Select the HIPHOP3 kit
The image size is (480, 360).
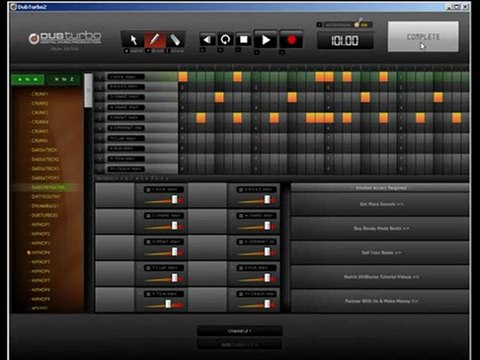(41, 243)
